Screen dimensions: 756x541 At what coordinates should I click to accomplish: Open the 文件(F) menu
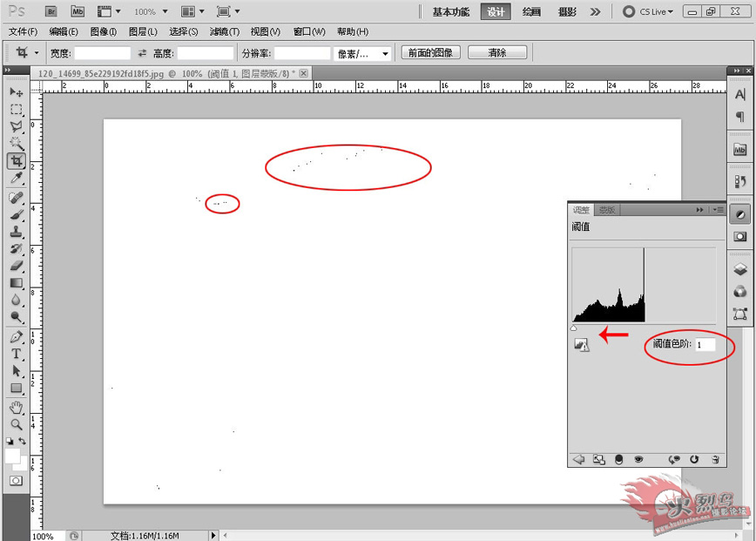[x=24, y=32]
